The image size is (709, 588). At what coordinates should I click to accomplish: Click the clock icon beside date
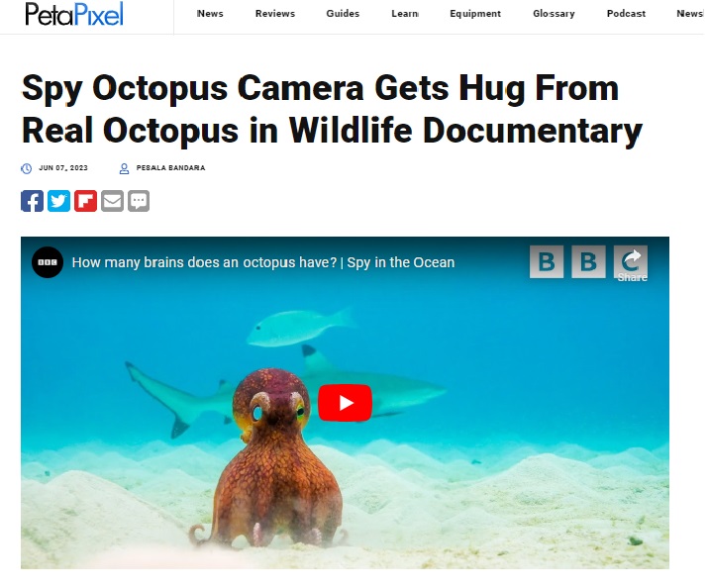(x=27, y=168)
